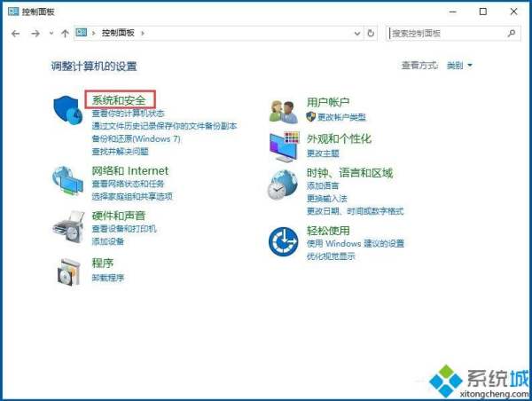532x401 pixels.
Task: Expand the chevron after 控制面板 breadcrumb
Action: tap(143, 34)
